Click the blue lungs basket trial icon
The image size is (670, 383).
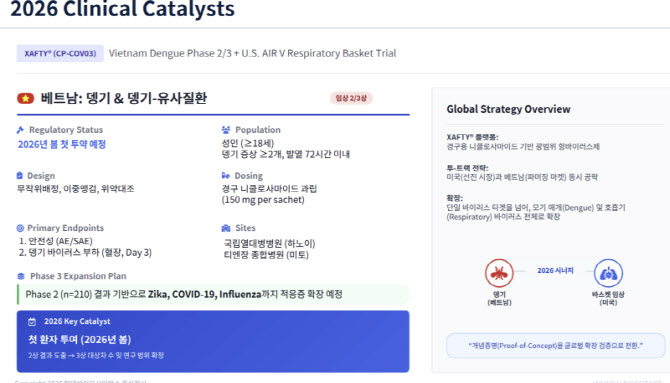pos(608,273)
